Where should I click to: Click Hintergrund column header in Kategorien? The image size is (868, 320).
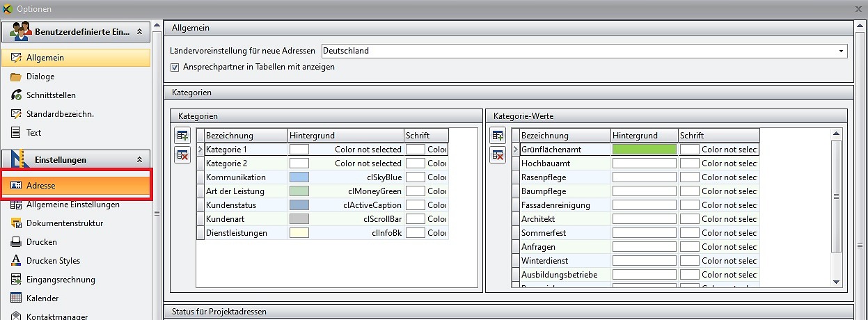[346, 136]
